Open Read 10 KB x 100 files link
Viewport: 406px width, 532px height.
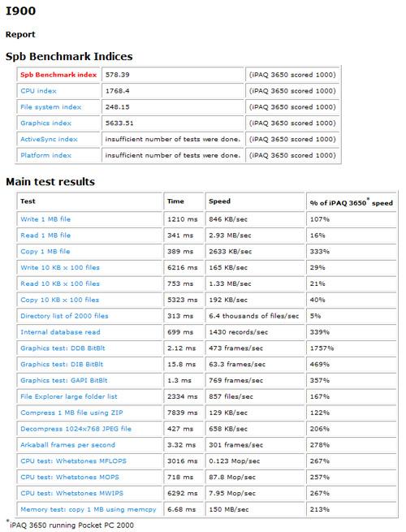point(60,283)
